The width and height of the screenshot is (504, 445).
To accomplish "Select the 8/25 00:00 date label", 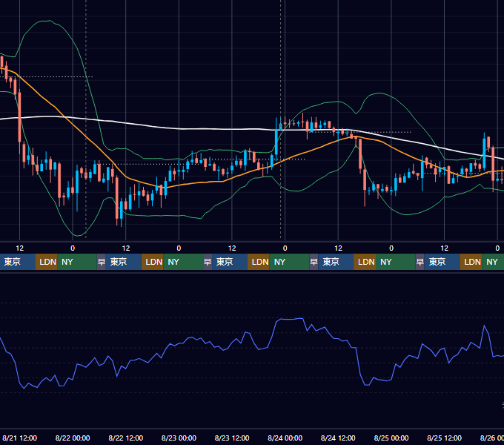I will [391, 438].
